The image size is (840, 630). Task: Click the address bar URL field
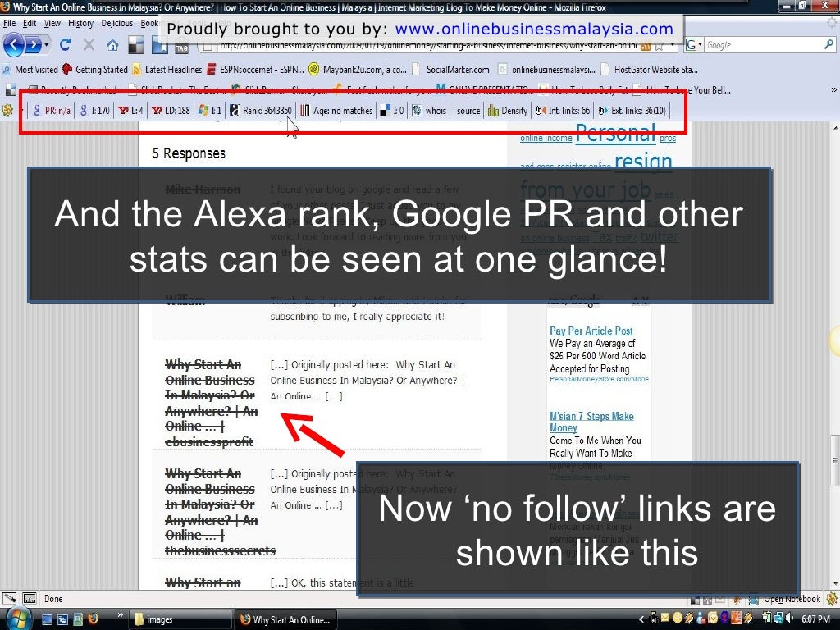(428, 46)
